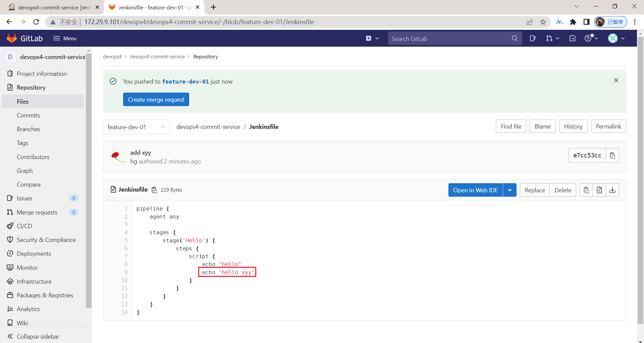The height and width of the screenshot is (343, 644).
Task: Open Wiki sidebar item
Action: pos(43,323)
